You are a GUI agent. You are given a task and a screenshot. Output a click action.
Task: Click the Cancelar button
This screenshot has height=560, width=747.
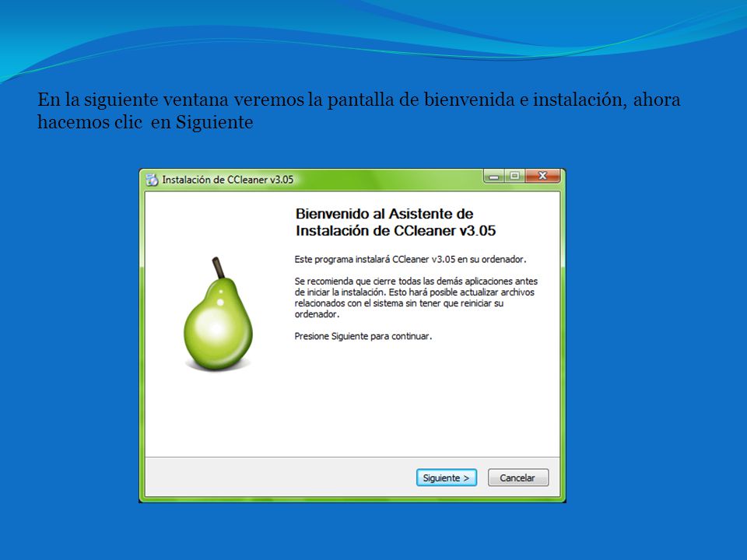518,478
